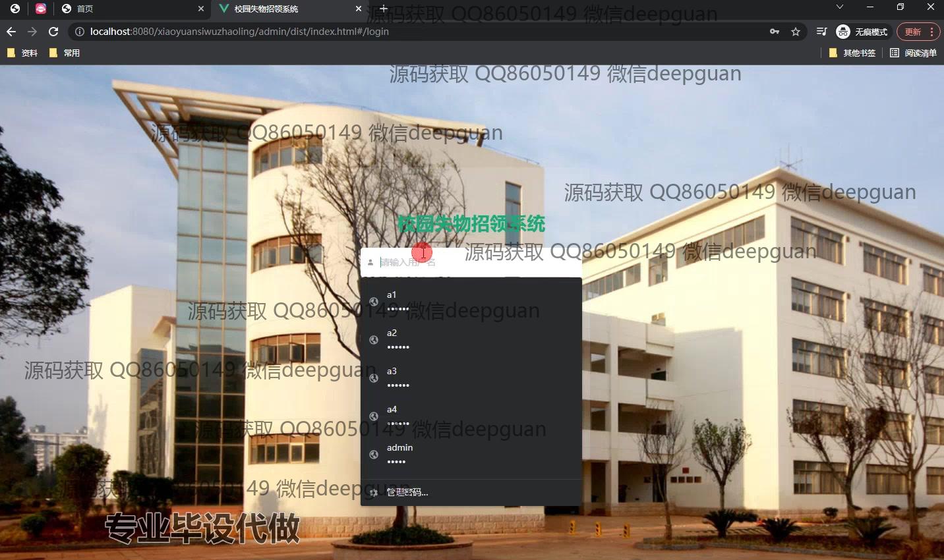The width and height of the screenshot is (944, 560).
Task: Click the saved password key icon in address bar
Action: point(773,31)
